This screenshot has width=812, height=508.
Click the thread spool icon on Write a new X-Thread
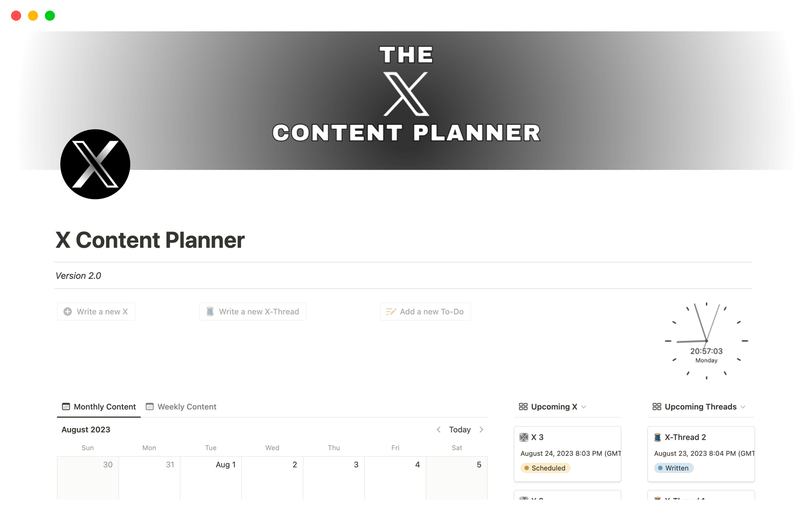point(210,312)
